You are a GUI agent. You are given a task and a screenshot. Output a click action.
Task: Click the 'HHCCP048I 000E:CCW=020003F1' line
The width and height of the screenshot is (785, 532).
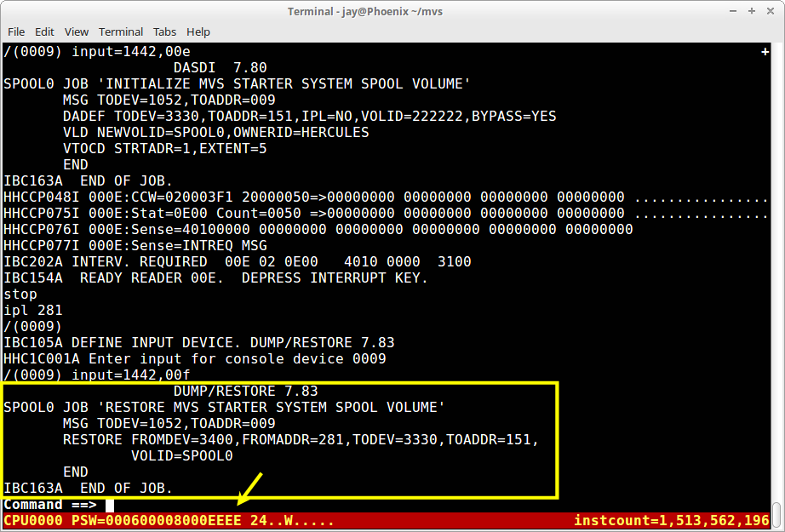pos(386,197)
